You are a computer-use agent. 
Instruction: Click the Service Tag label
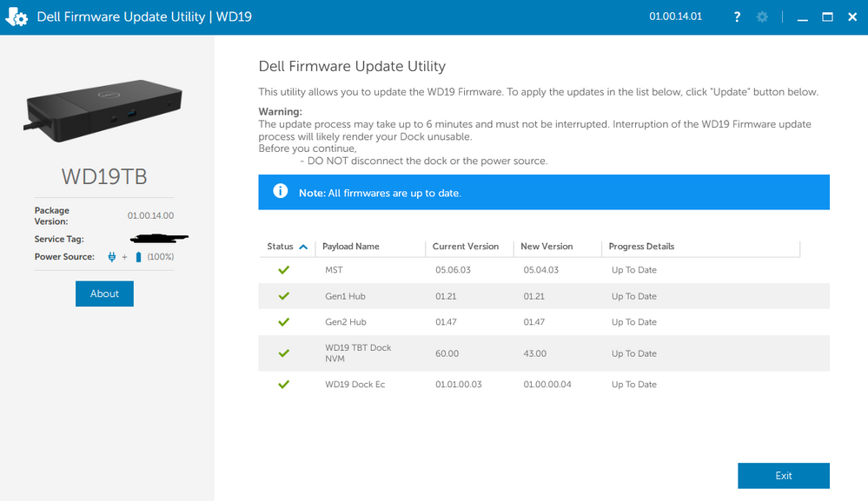pos(59,239)
